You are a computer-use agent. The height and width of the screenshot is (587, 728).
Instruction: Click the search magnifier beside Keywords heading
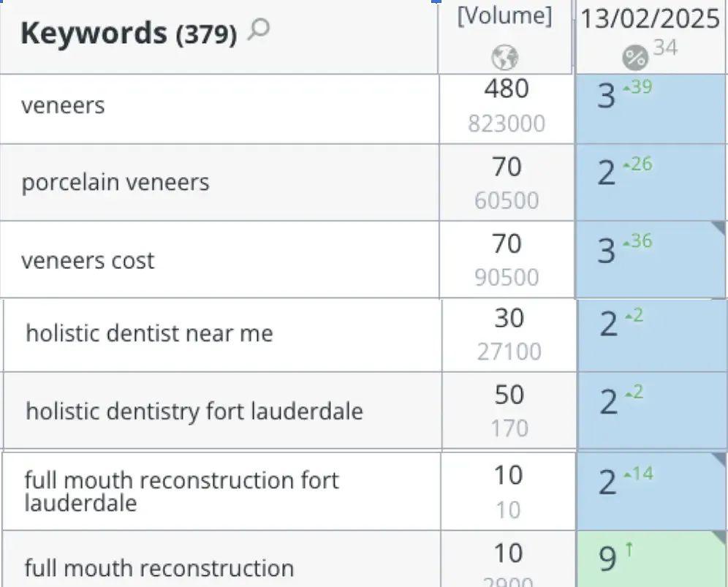[x=259, y=31]
